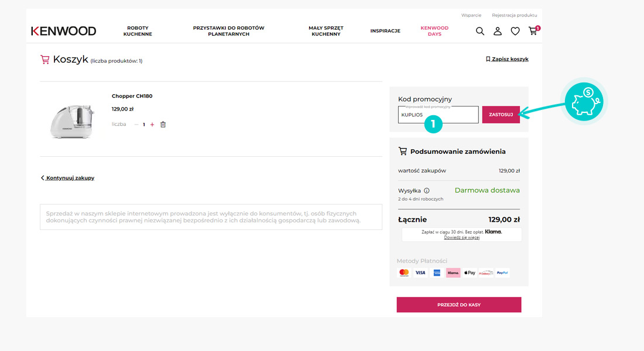Click the Kenwood logo

point(64,31)
